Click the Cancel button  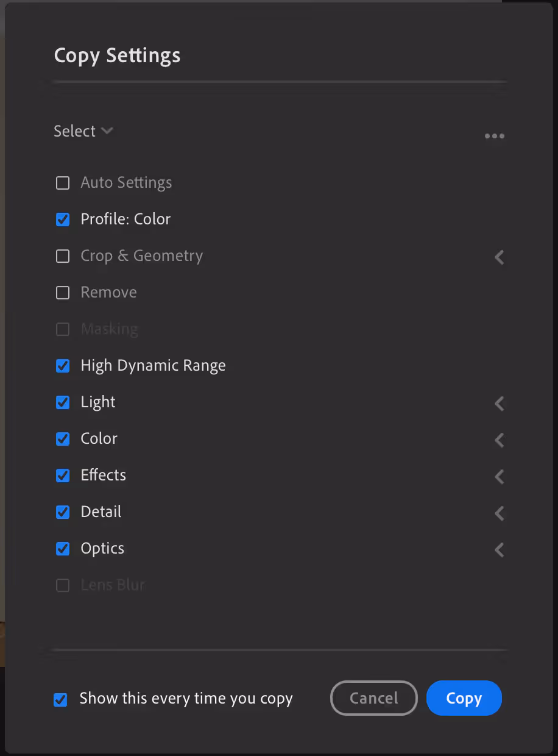coord(373,698)
